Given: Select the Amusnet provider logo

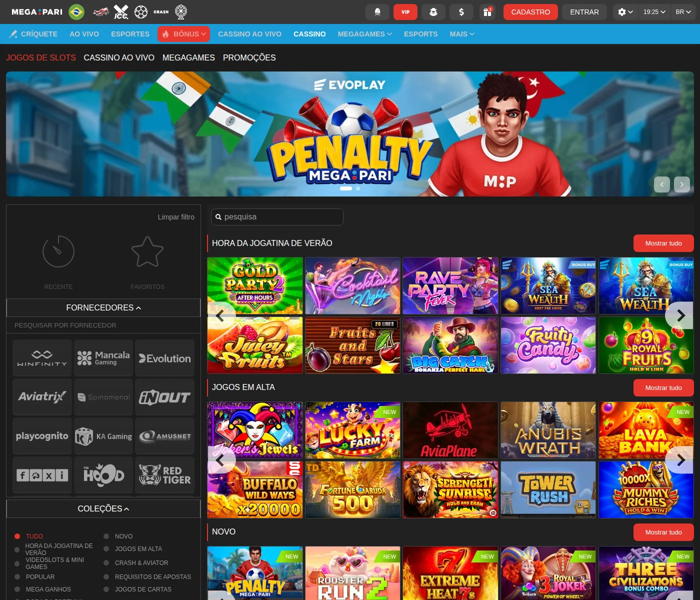Looking at the screenshot, I should [x=164, y=436].
